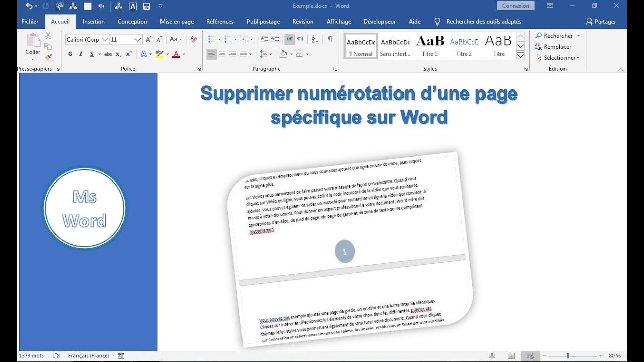The width and height of the screenshot is (644, 362).
Task: Click Français (France) language in status bar
Action: click(89, 356)
